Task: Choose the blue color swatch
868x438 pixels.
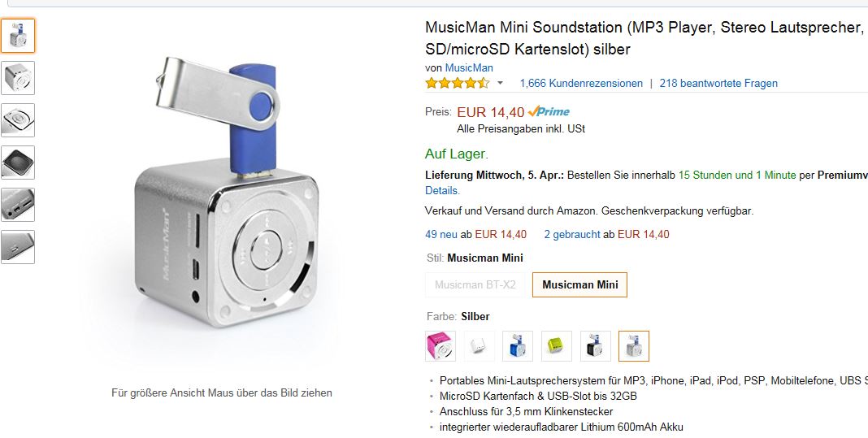Action: (x=518, y=346)
